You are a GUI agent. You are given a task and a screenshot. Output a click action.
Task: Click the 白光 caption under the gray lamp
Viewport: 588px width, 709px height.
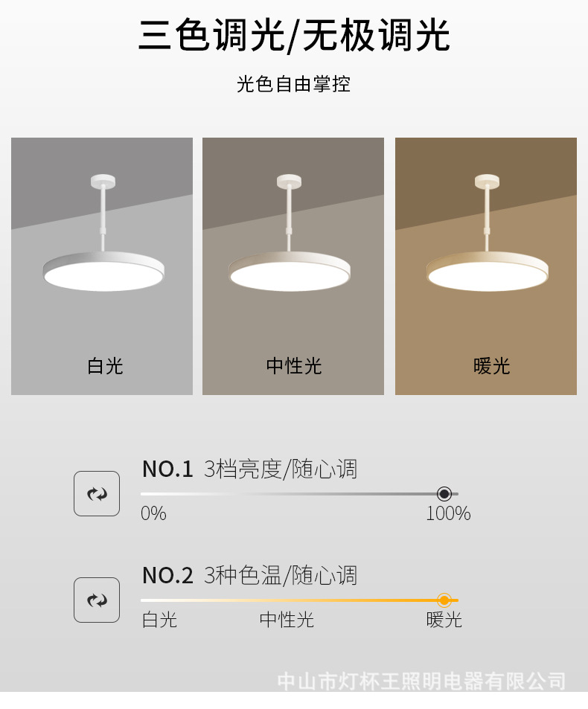click(x=105, y=366)
